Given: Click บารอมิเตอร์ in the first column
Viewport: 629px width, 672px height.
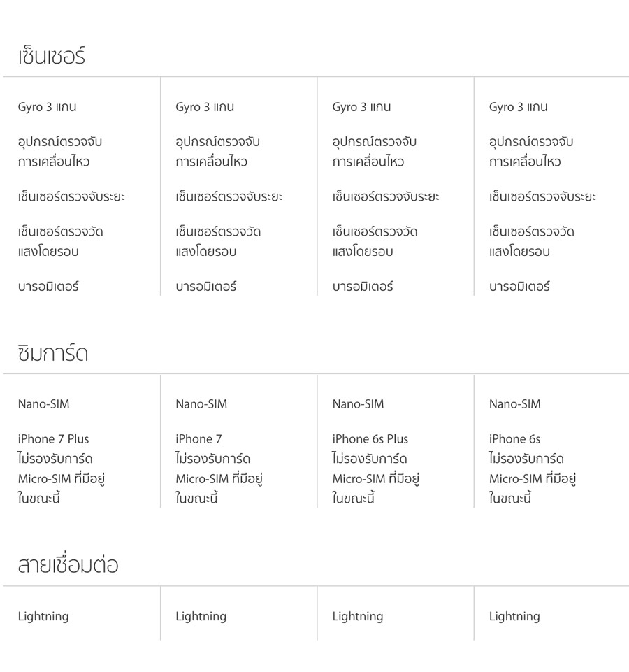Looking at the screenshot, I should pyautogui.click(x=48, y=287).
